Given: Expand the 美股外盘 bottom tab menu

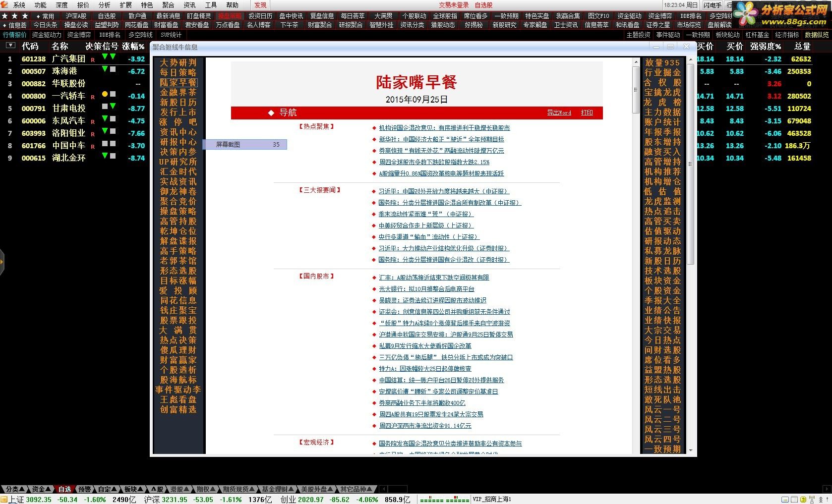Looking at the screenshot, I should point(316,489).
